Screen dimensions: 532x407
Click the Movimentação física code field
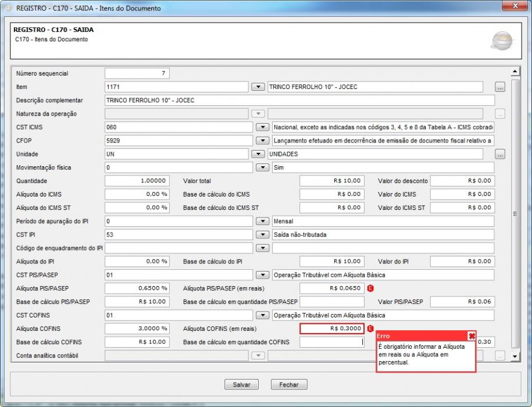click(179, 167)
